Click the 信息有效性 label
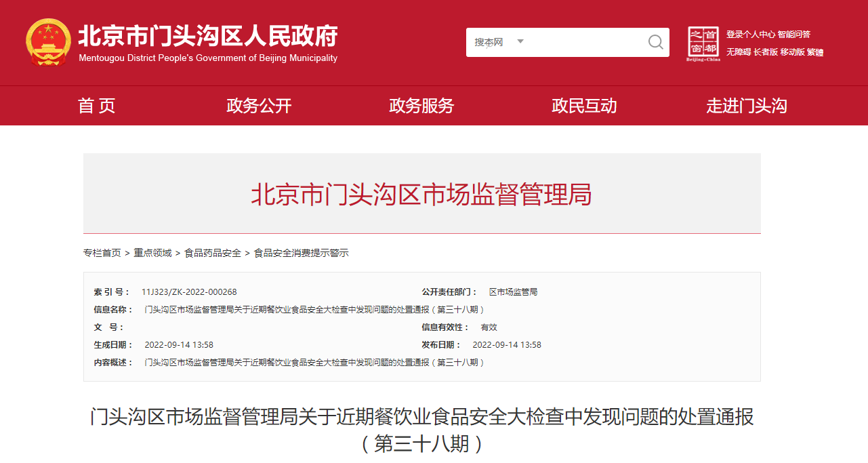This screenshot has width=868, height=463. [445, 327]
